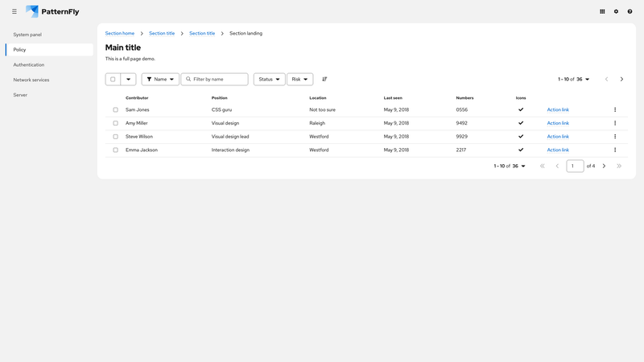644x362 pixels.
Task: Open the Name filter attribute dropdown
Action: coord(160,79)
